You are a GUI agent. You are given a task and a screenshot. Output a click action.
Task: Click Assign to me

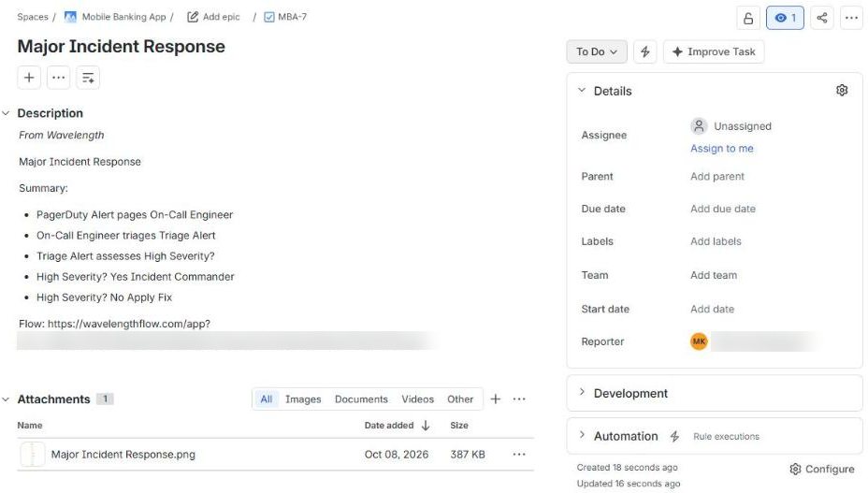click(x=721, y=149)
